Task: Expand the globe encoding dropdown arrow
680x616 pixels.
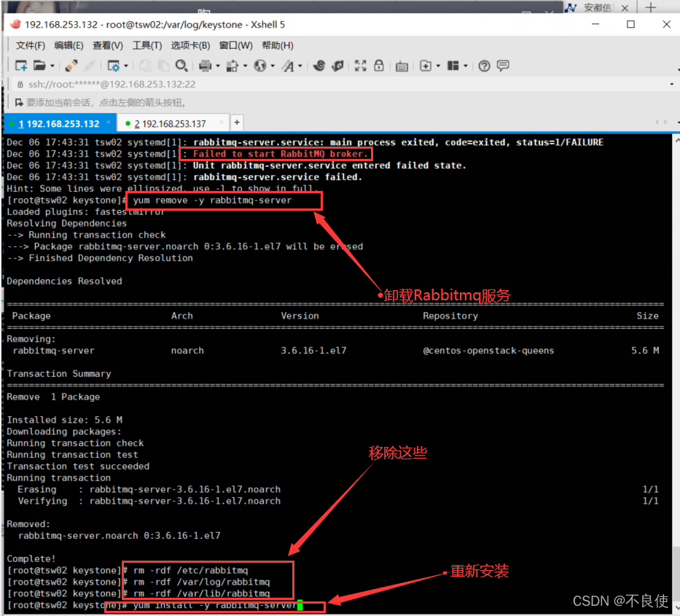Action: point(273,66)
